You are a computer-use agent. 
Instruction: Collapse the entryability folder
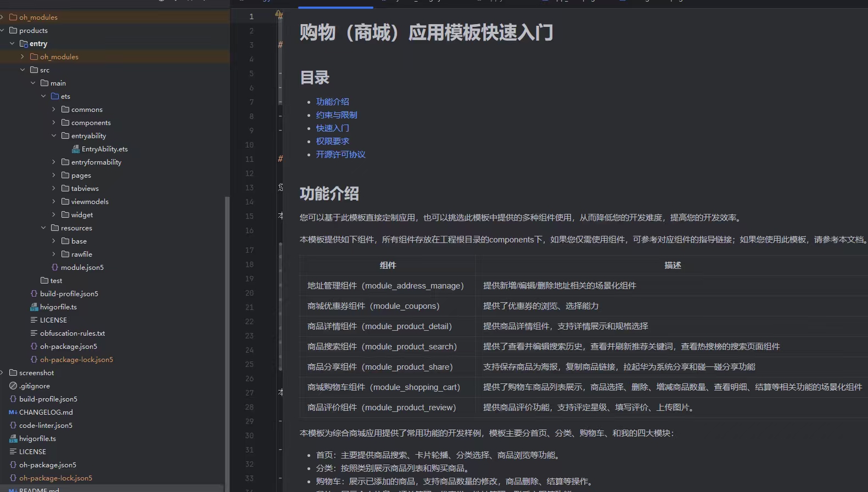54,136
